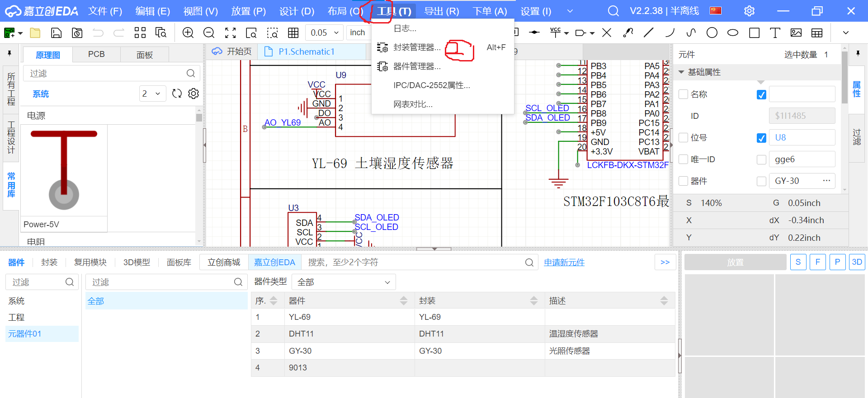Select the circle drawing tool
The height and width of the screenshot is (398, 868).
pos(712,33)
